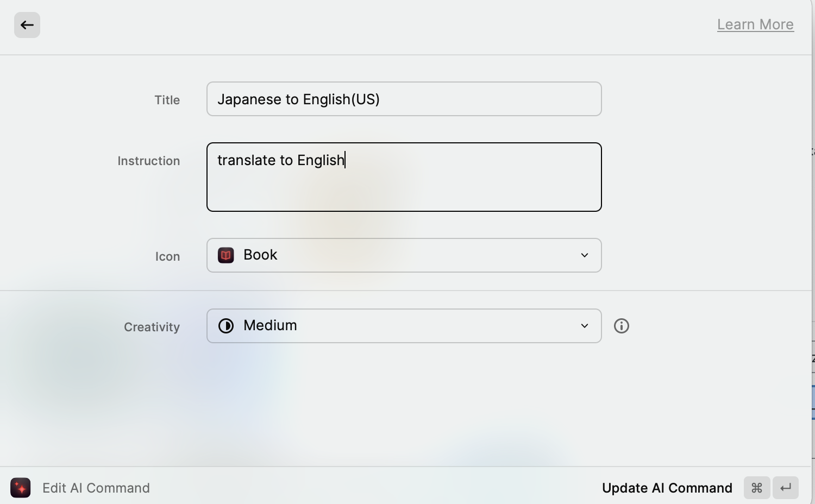815x504 pixels.
Task: Open the Learn More link
Action: tap(755, 24)
